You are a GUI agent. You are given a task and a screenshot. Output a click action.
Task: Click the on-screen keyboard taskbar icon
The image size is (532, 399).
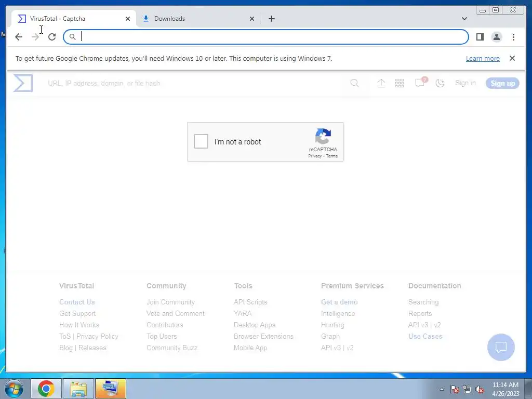click(x=111, y=389)
